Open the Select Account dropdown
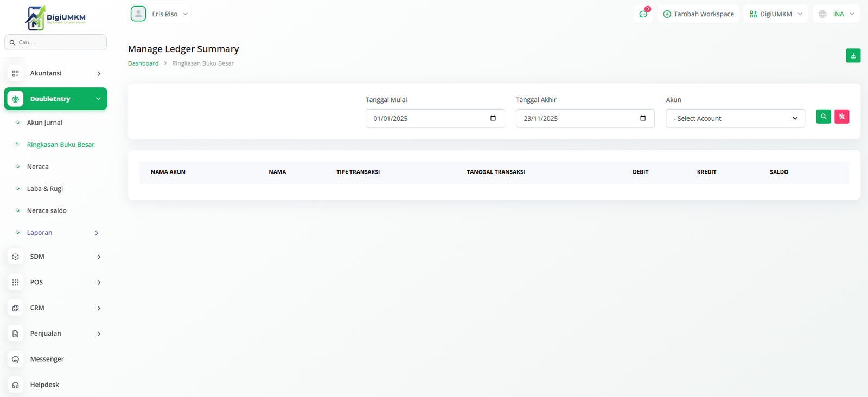The image size is (868, 397). pos(735,118)
